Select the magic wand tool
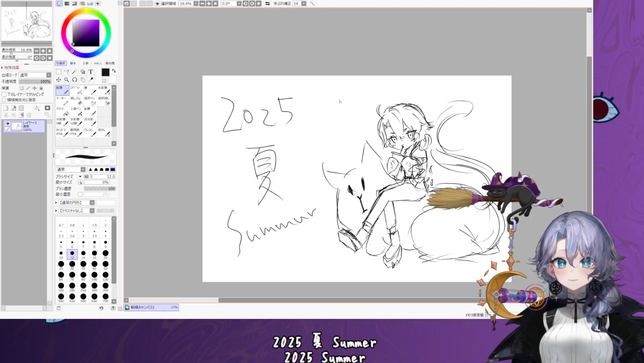Viewport: 644px width, 363px height. point(75,72)
